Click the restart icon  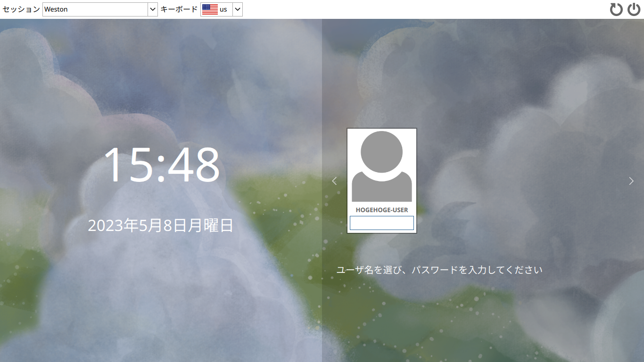616,9
